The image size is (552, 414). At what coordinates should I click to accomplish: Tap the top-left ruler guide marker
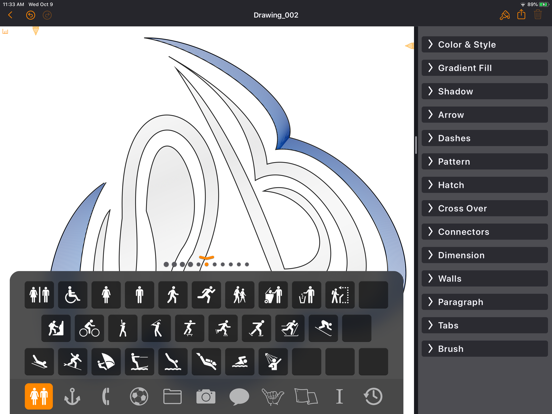[5, 32]
